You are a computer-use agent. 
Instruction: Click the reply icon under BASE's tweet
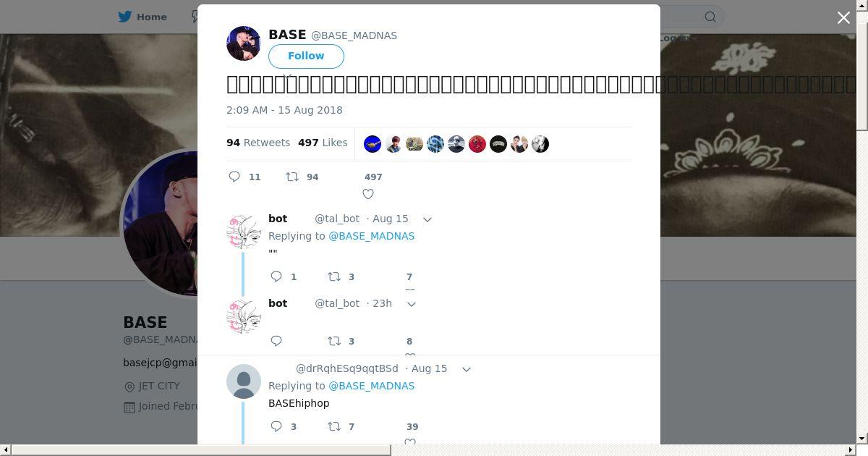point(234,177)
